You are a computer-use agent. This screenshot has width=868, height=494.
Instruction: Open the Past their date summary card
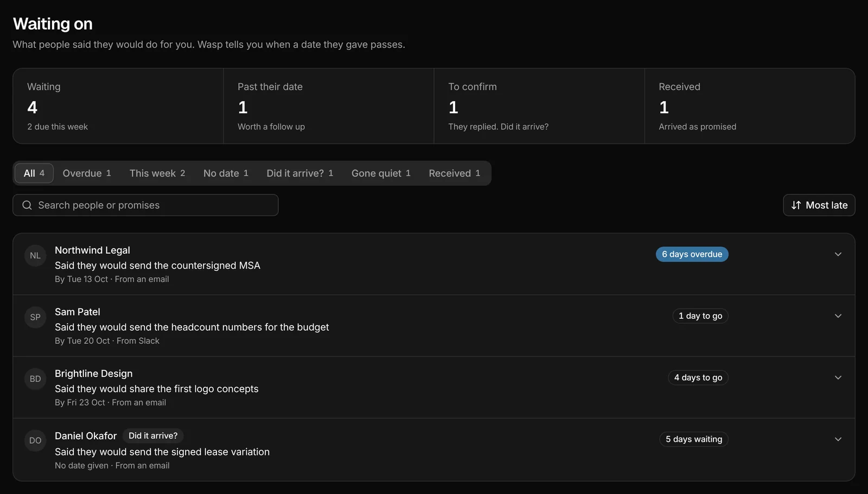(329, 106)
